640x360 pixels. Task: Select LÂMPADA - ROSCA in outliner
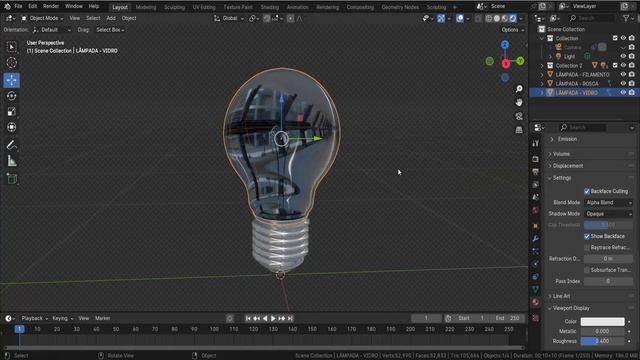click(x=576, y=83)
